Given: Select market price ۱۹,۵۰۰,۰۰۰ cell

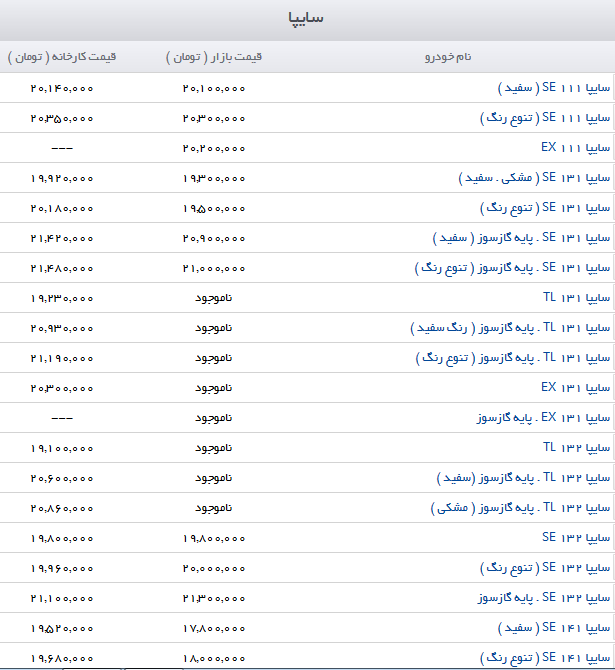Looking at the screenshot, I should click(214, 209).
